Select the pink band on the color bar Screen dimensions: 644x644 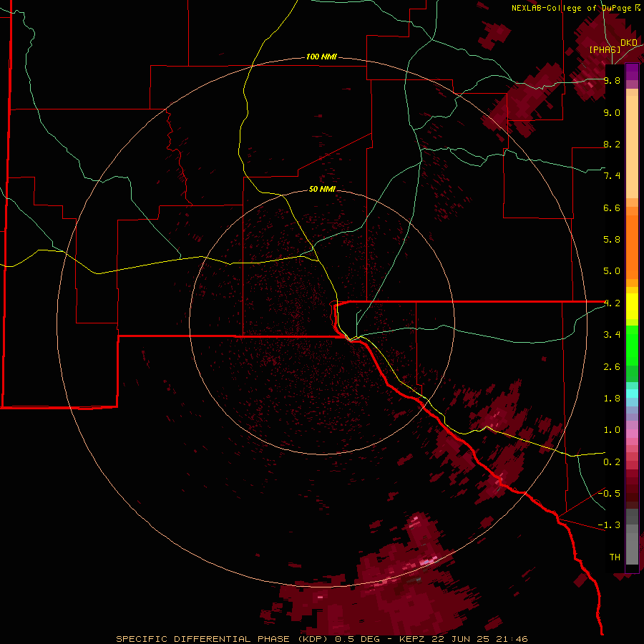632,434
